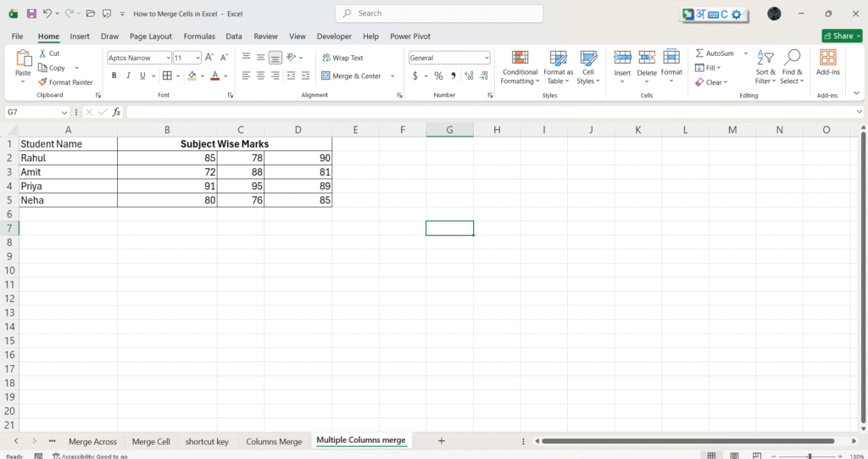Expand the formula bar chevron
Screen dimensions: 868x459
tap(860, 112)
